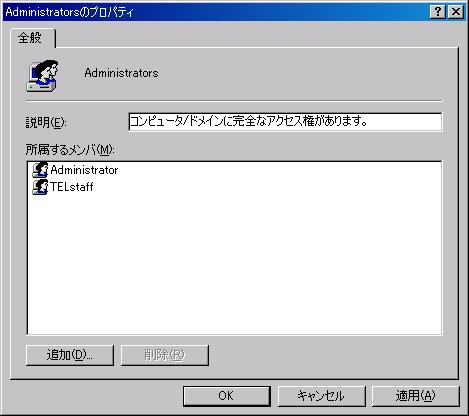The width and height of the screenshot is (469, 416).
Task: Confirm with the OK button
Action: [x=227, y=396]
